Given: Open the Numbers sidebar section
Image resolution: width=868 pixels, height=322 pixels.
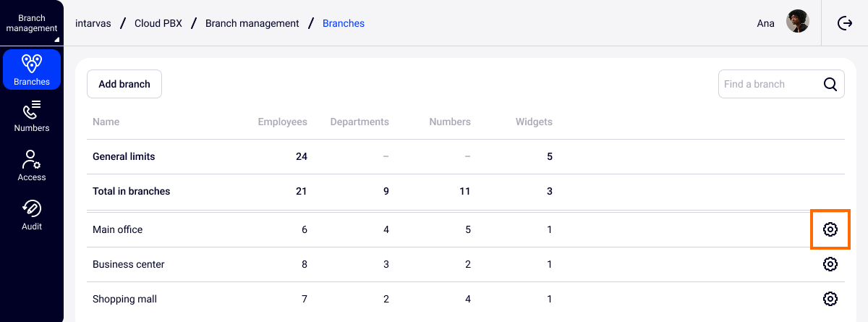Looking at the screenshot, I should tap(32, 116).
